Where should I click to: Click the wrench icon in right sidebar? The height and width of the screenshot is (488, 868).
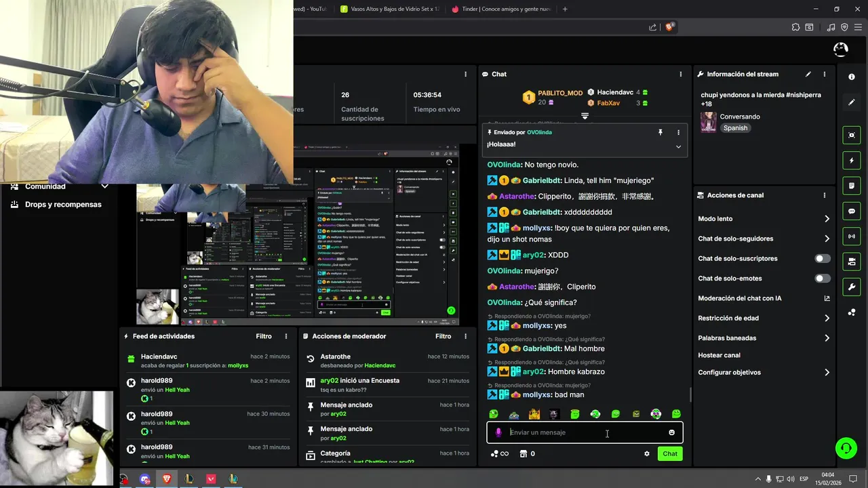(852, 287)
